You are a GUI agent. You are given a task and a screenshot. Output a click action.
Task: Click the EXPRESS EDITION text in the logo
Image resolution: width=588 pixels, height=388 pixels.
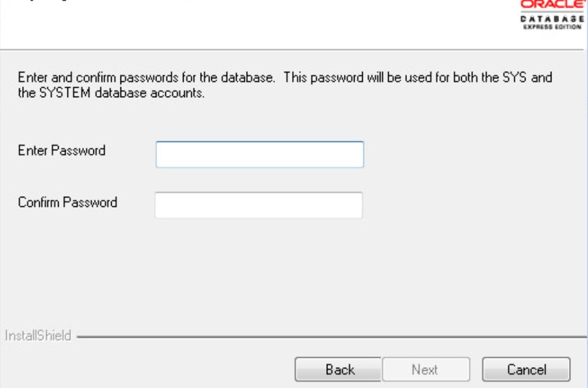coord(553,26)
